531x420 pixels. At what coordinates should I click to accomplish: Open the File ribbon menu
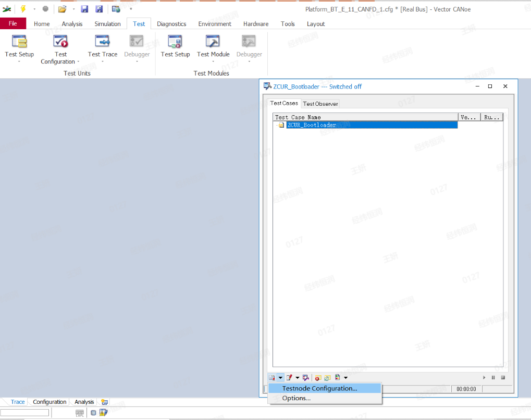point(13,23)
